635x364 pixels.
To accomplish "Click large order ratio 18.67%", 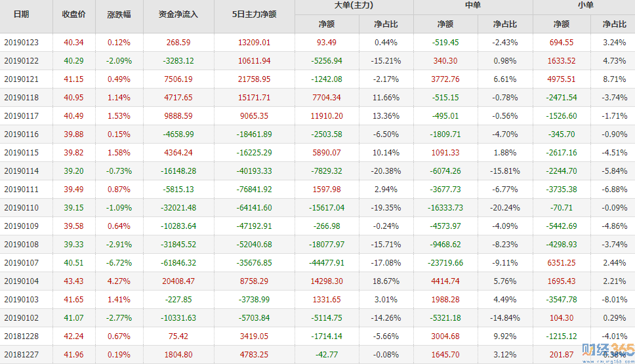I will pos(386,281).
